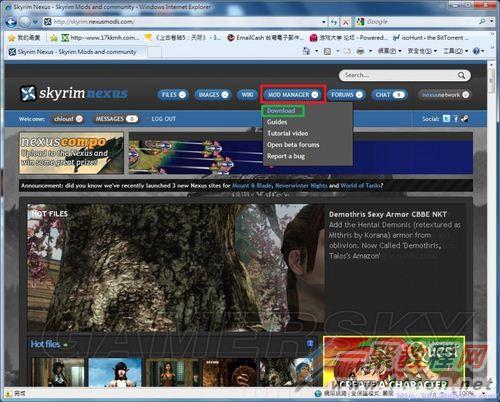The width and height of the screenshot is (500, 402).
Task: Open the blue sky character hot file thumbnail
Action: coord(115,372)
